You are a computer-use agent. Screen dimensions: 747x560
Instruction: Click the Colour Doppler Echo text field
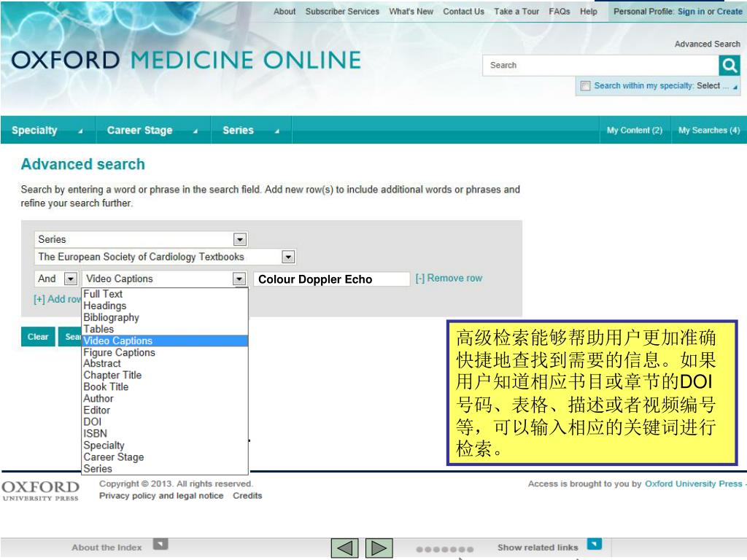[332, 279]
